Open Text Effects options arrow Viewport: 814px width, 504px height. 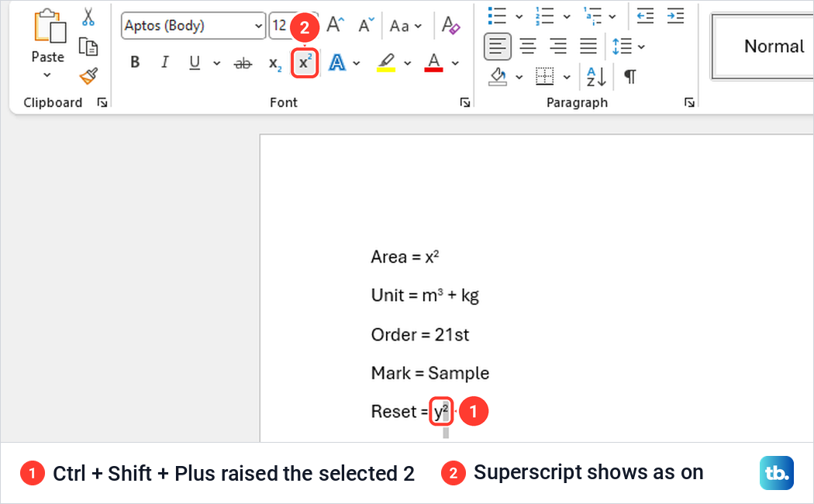[x=356, y=64]
